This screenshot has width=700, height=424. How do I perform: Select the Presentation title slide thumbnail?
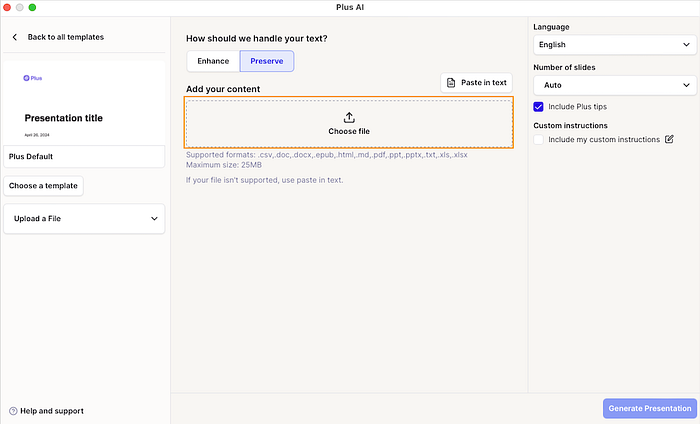click(84, 103)
